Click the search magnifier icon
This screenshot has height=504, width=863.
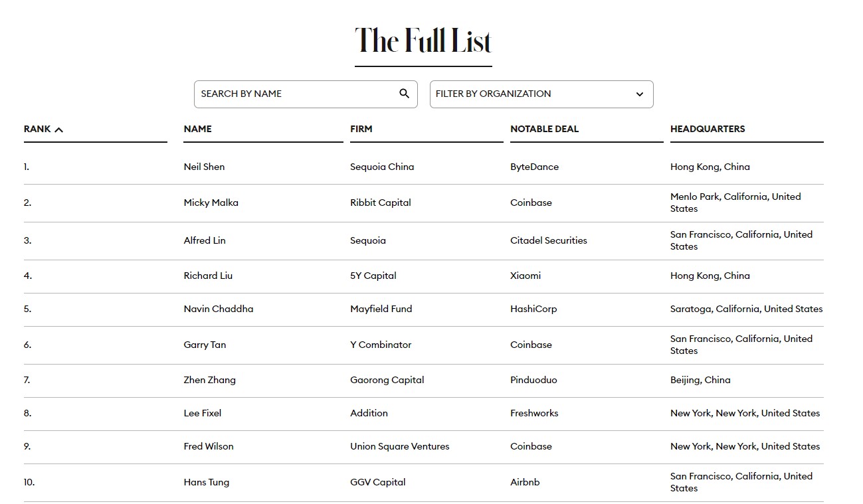[x=404, y=94]
